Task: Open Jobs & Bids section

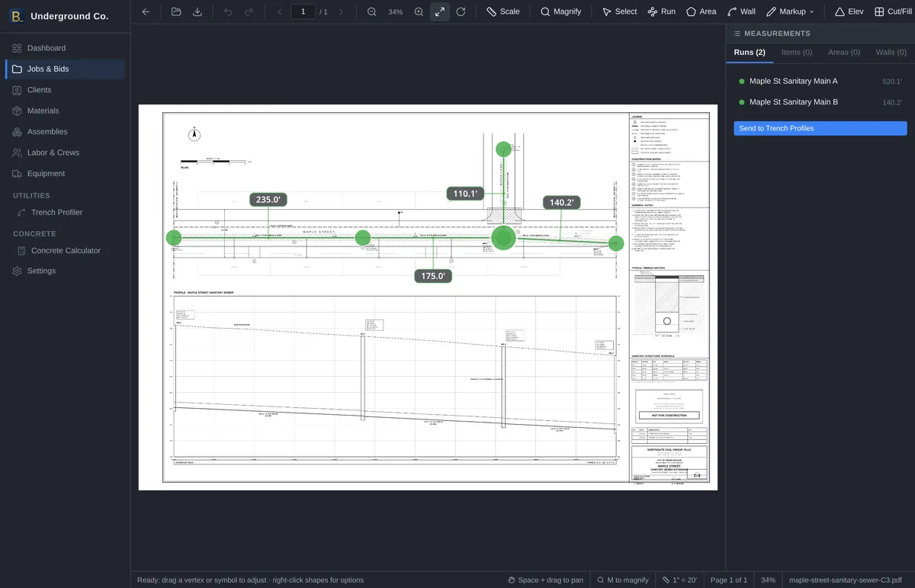Action: (x=65, y=69)
